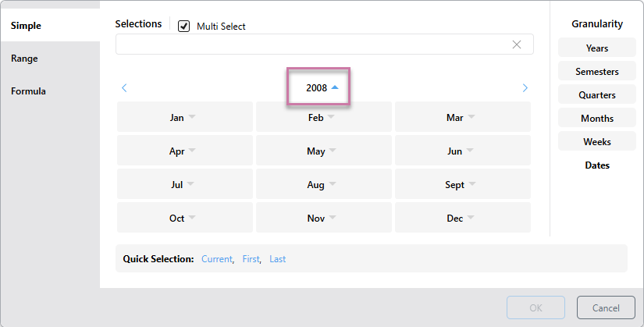Expand the Jan month dropdown arrow
This screenshot has height=327, width=644.
coord(192,118)
